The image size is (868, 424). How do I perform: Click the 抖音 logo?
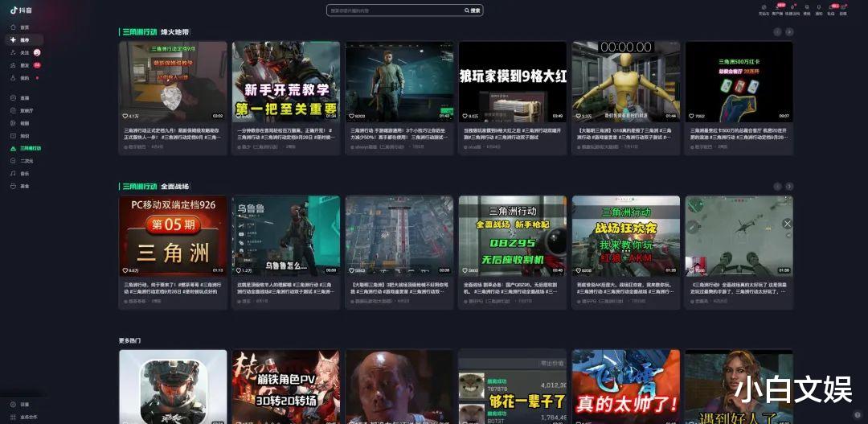[x=21, y=10]
